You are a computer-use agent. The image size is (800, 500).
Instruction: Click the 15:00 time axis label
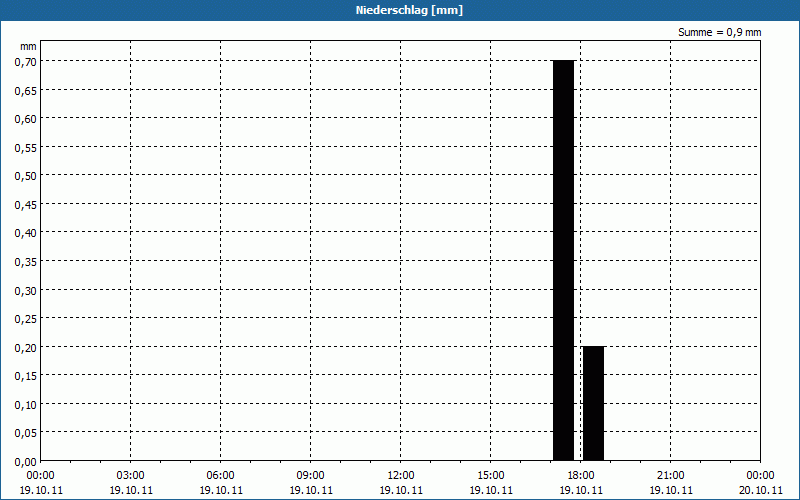coord(491,476)
